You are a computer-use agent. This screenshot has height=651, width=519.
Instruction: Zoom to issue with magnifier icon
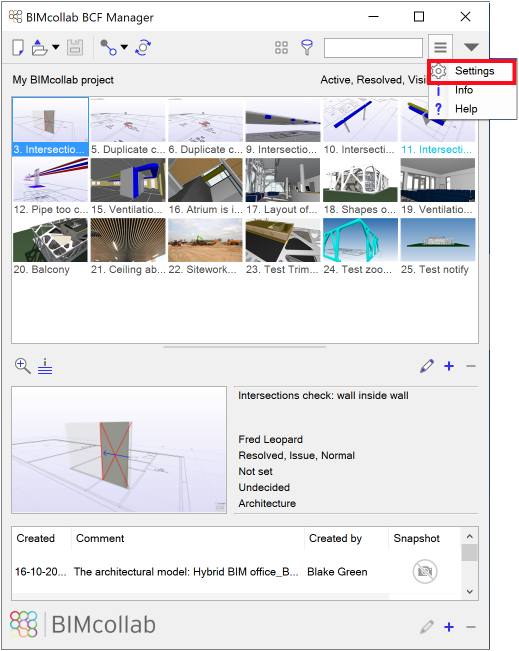click(x=22, y=366)
